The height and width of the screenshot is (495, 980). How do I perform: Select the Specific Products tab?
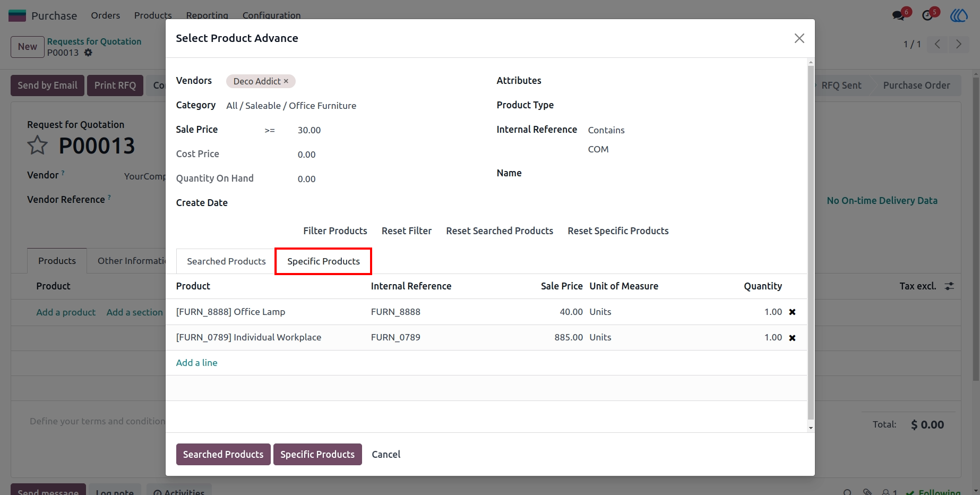tap(323, 261)
